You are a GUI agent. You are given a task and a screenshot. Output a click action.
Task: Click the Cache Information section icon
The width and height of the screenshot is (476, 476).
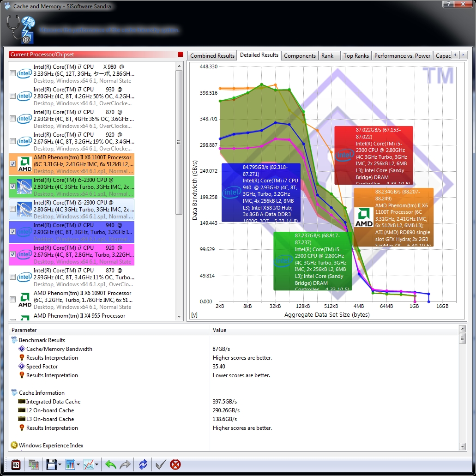coord(14,392)
